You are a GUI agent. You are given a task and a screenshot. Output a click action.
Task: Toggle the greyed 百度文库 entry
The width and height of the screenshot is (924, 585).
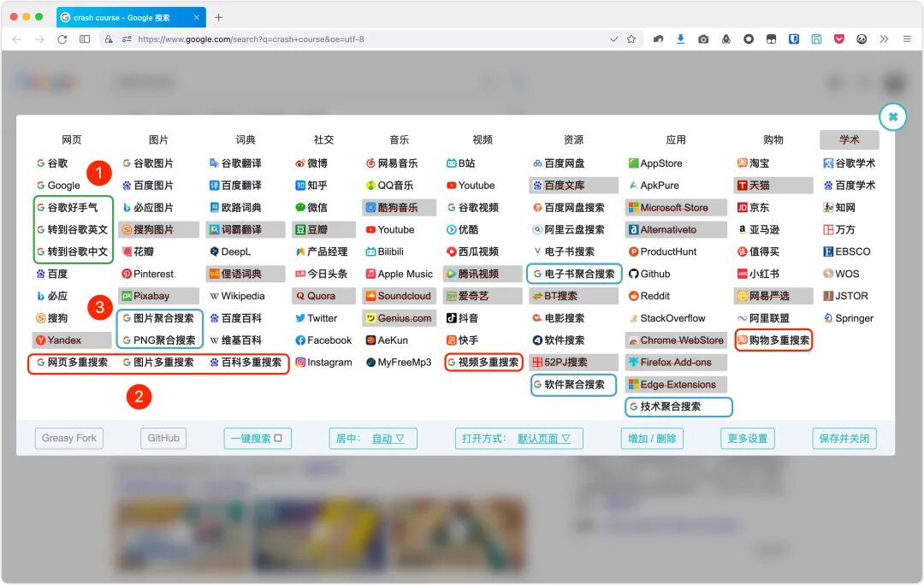(x=573, y=185)
